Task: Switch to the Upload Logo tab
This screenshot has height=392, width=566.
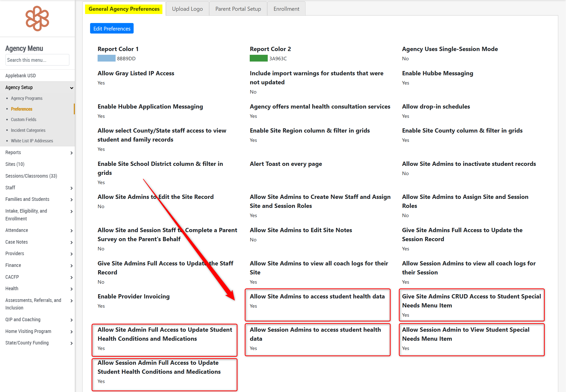Action: [x=187, y=9]
